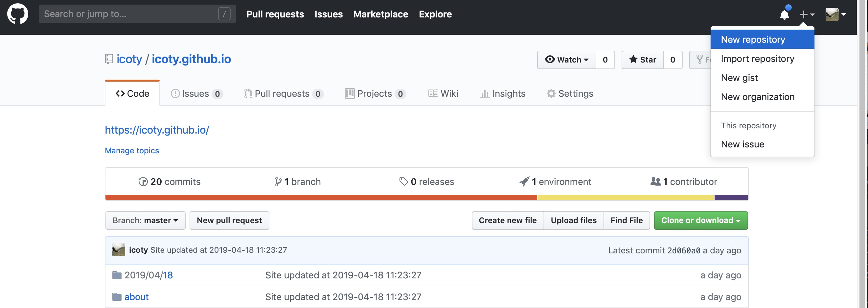Open the 0 releases link
Viewport: 868px width, 308px height.
pos(426,182)
